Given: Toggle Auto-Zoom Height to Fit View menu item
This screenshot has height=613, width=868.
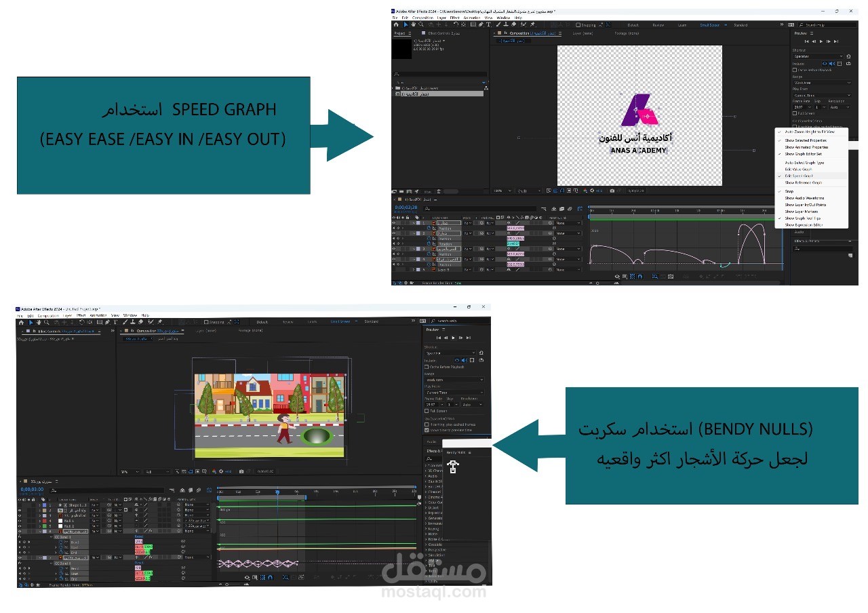Looking at the screenshot, I should [810, 132].
